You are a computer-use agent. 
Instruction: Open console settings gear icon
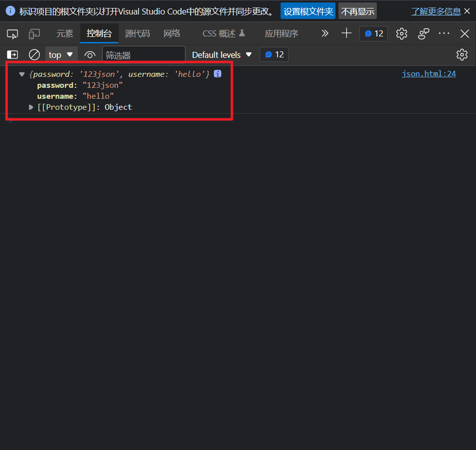462,55
